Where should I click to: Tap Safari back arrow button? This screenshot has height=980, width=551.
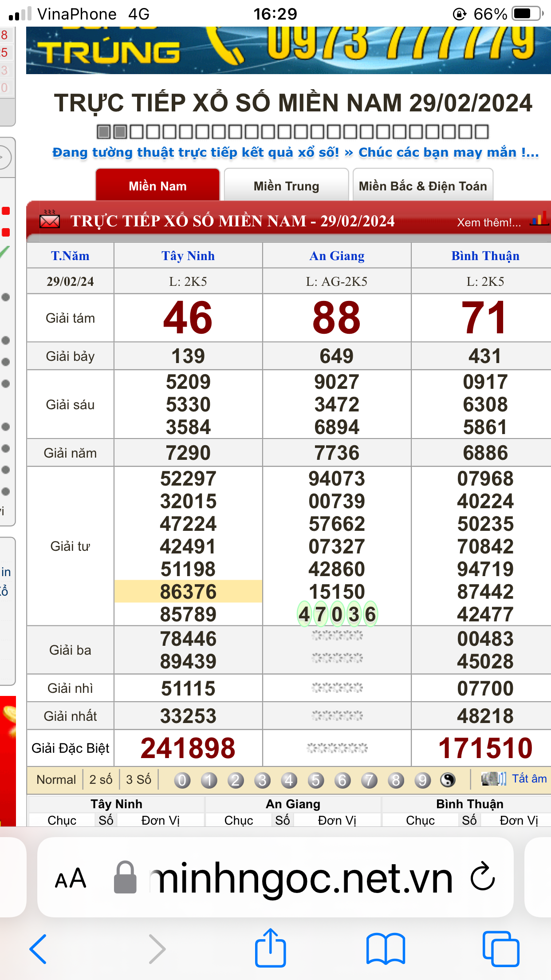point(38,949)
